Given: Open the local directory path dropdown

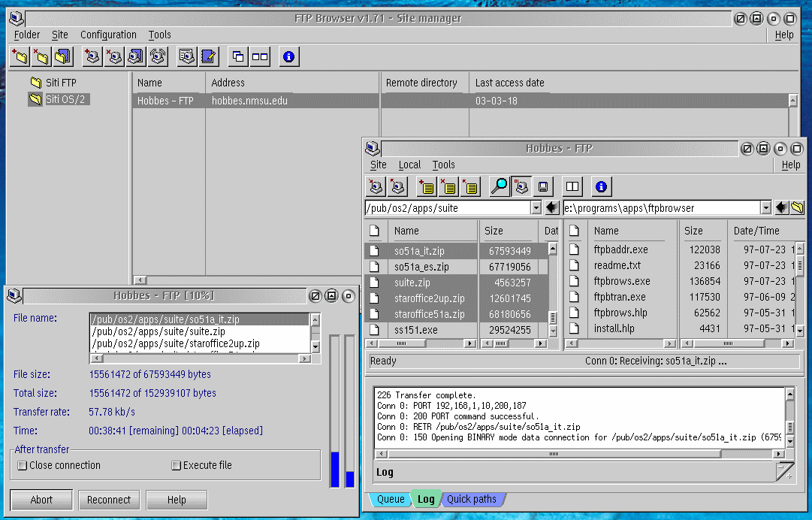Looking at the screenshot, I should coord(765,207).
